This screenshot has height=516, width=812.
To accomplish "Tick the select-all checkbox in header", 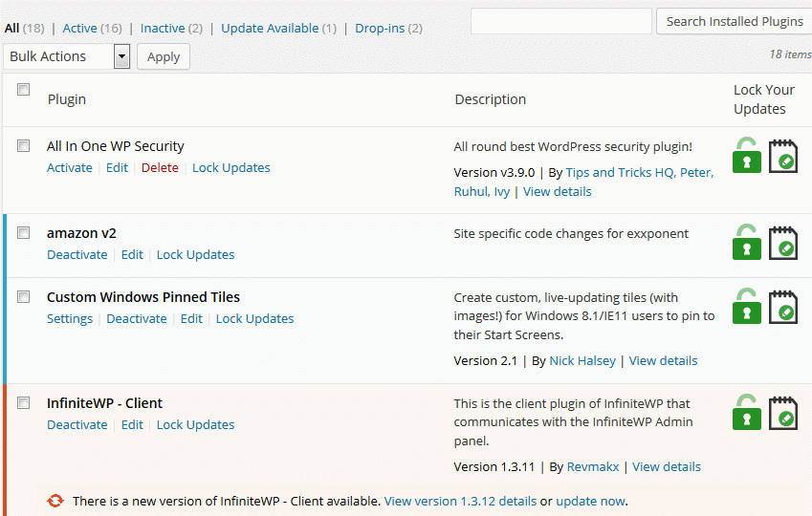I will (23, 90).
